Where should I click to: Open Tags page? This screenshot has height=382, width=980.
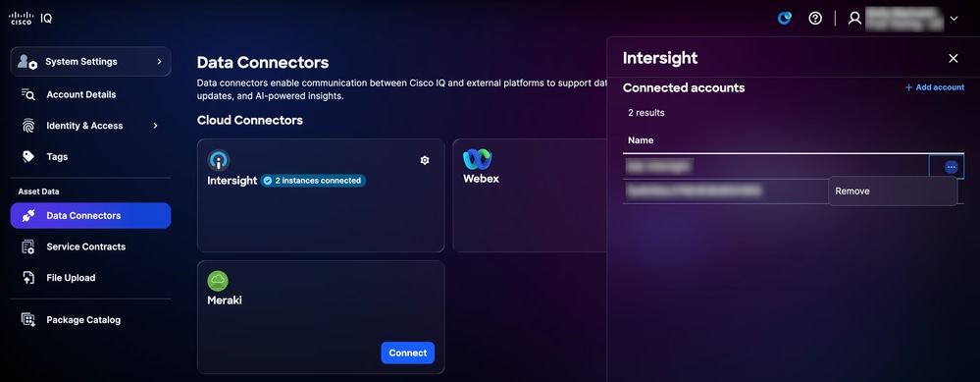[56, 157]
